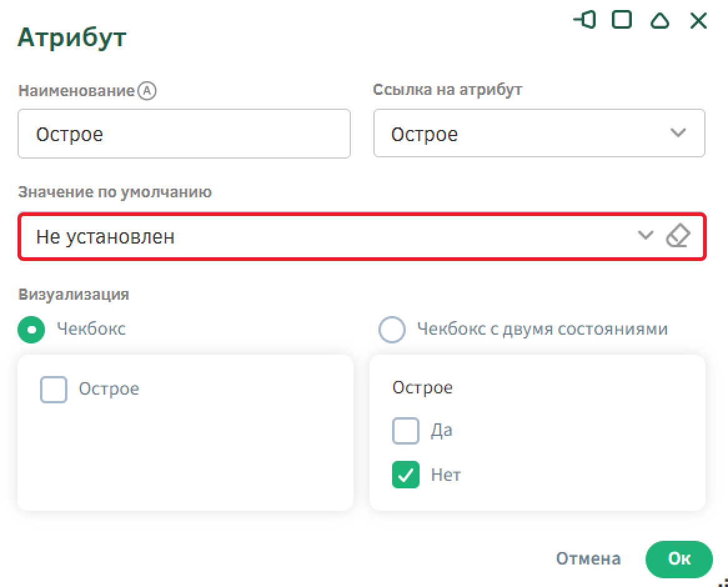
Task: Click the resize grip in dialog corner
Action: click(x=723, y=581)
